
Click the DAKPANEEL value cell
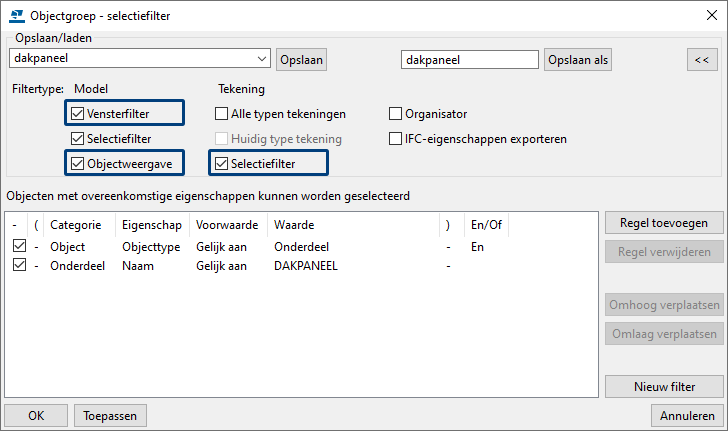pos(306,266)
